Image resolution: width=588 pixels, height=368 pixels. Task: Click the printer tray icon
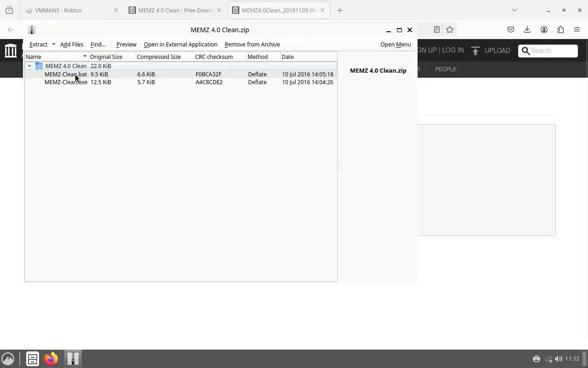[536, 359]
